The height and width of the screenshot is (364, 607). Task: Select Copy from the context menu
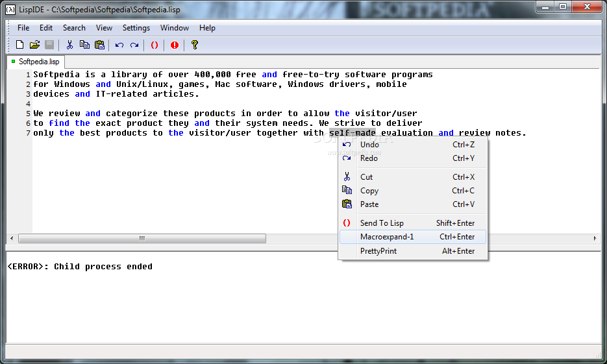[413, 191]
